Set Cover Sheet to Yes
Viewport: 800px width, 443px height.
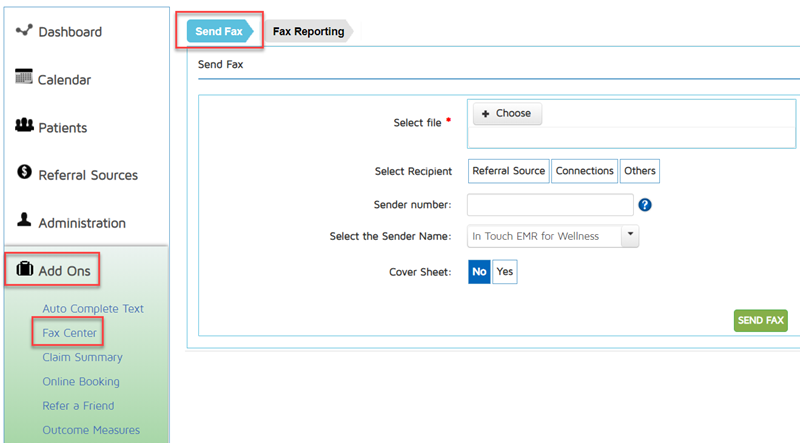pos(505,271)
